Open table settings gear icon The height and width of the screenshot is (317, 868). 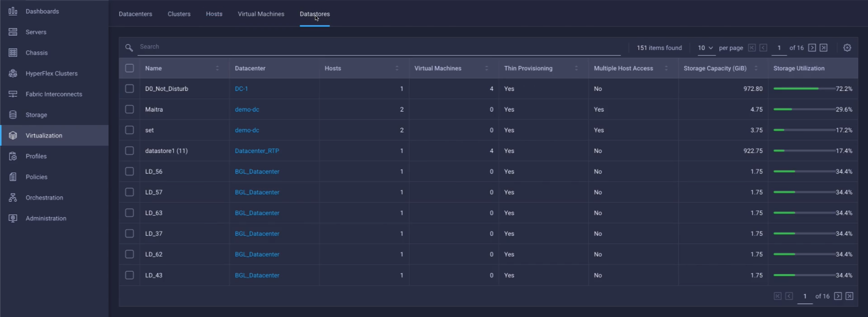[x=847, y=48]
